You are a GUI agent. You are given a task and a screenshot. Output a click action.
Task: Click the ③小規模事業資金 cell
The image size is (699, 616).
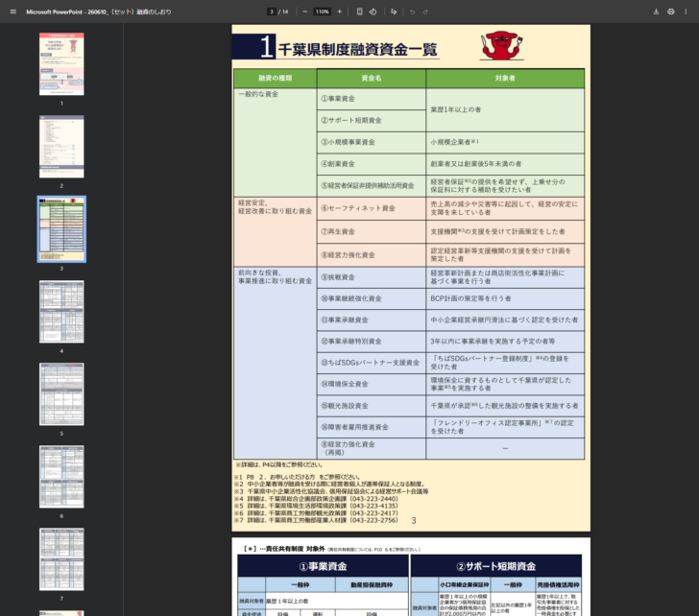[x=372, y=143]
